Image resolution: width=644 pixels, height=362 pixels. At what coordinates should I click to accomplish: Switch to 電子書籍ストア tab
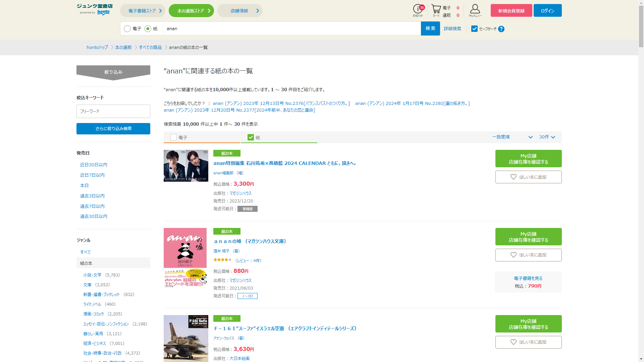[x=143, y=11]
